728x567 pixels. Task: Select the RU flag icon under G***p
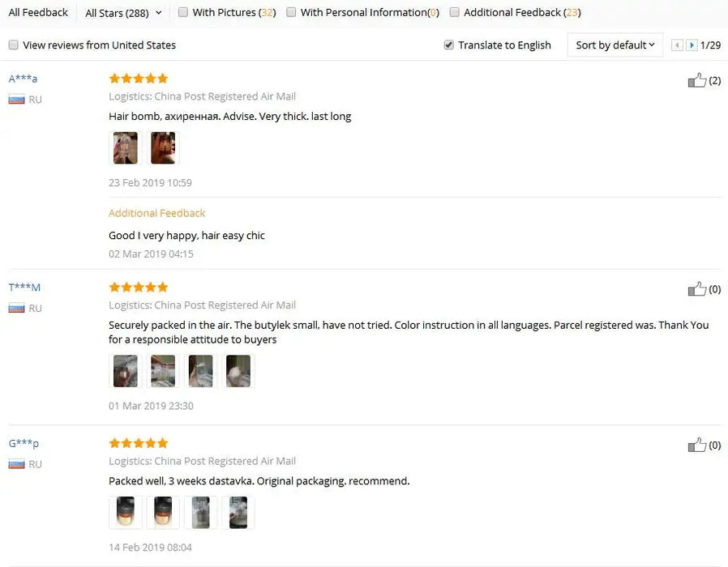click(17, 464)
